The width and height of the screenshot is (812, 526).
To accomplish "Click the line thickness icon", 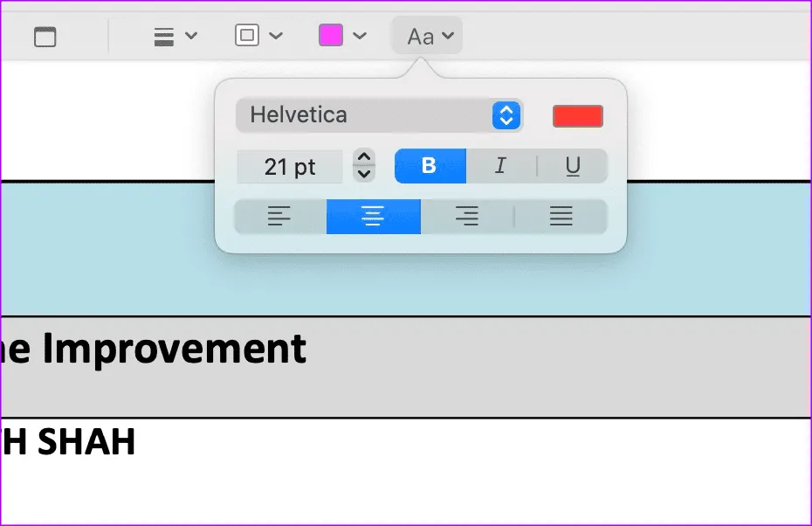I will 163,37.
